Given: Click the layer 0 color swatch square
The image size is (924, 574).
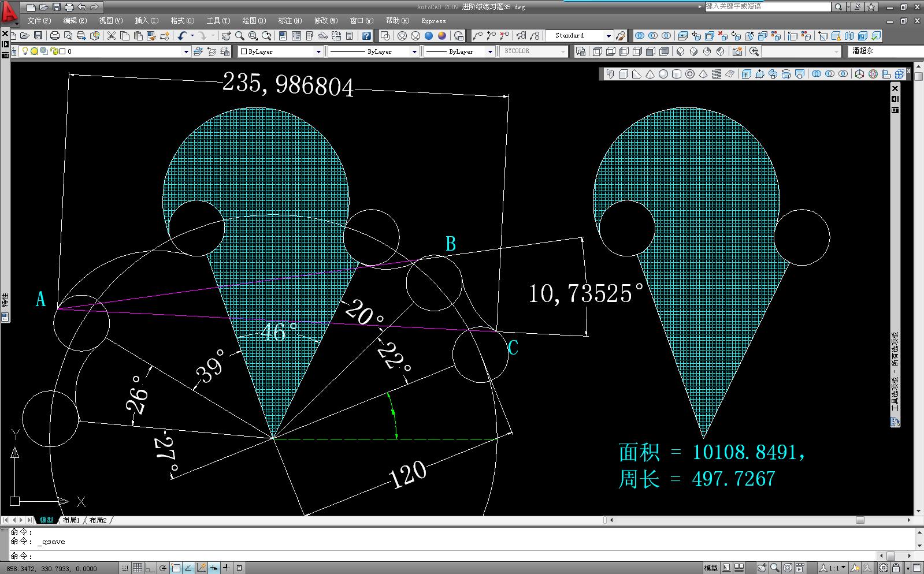Looking at the screenshot, I should (62, 51).
